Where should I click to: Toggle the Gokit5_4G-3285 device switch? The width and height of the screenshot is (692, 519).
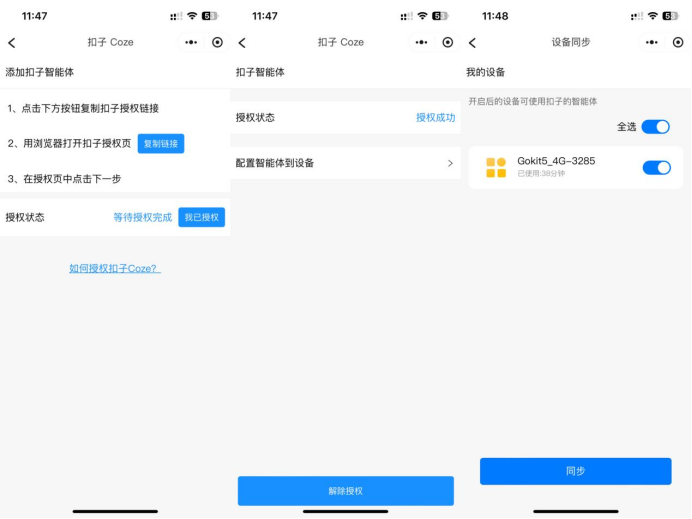pos(656,168)
